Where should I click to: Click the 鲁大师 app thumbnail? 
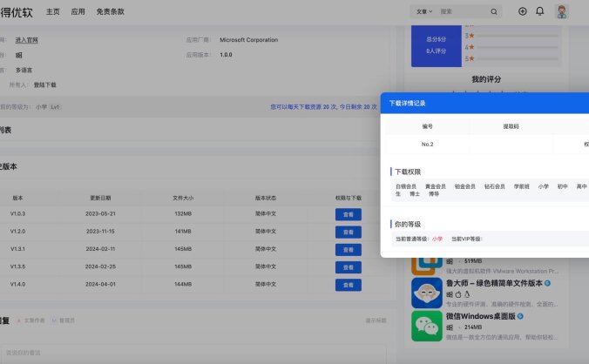[427, 293]
